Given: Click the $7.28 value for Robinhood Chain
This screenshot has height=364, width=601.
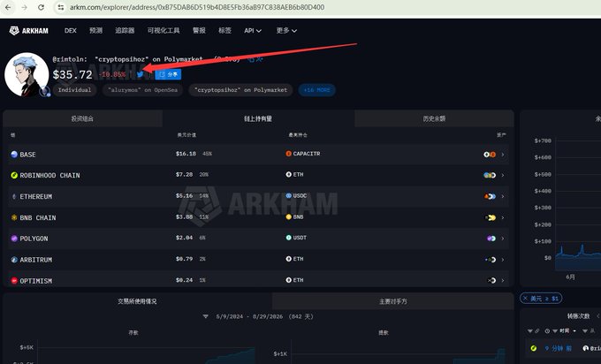Looking at the screenshot, I should 185,174.
